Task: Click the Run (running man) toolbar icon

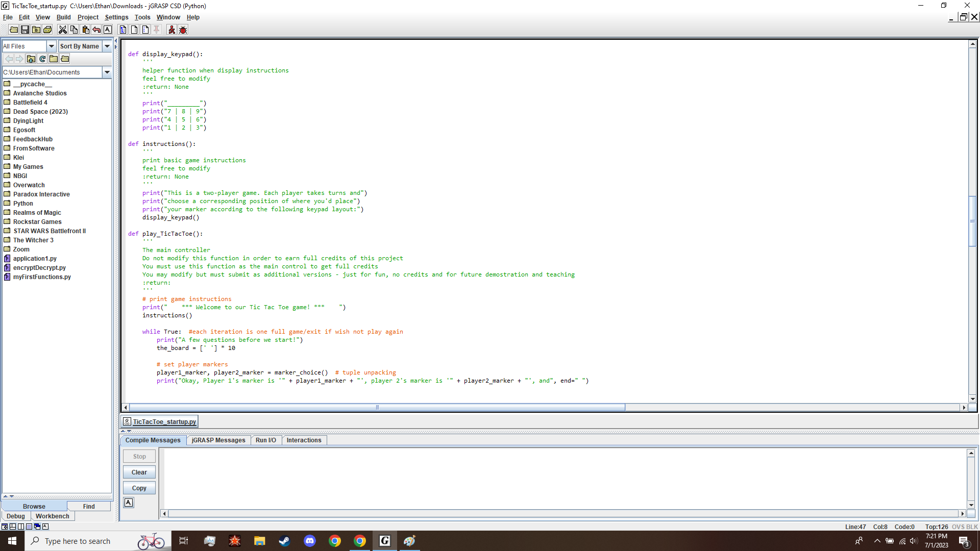Action: 171,30
